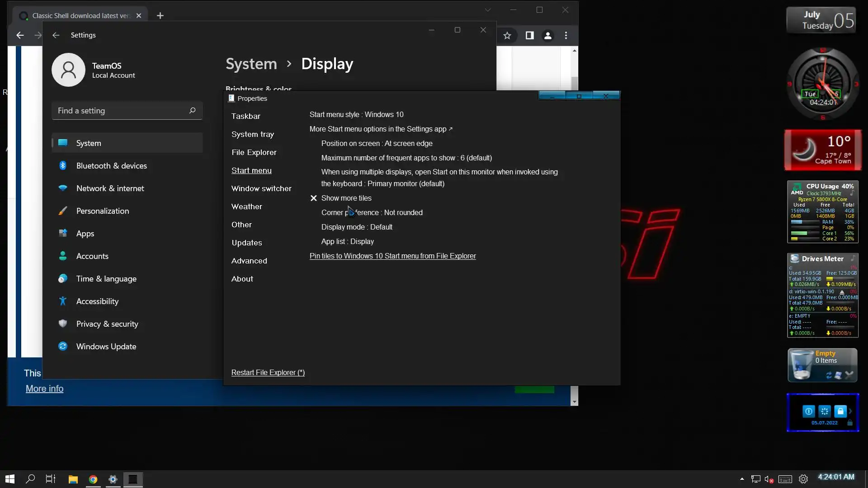
Task: Open Bluetooth & devices settings
Action: (111, 166)
